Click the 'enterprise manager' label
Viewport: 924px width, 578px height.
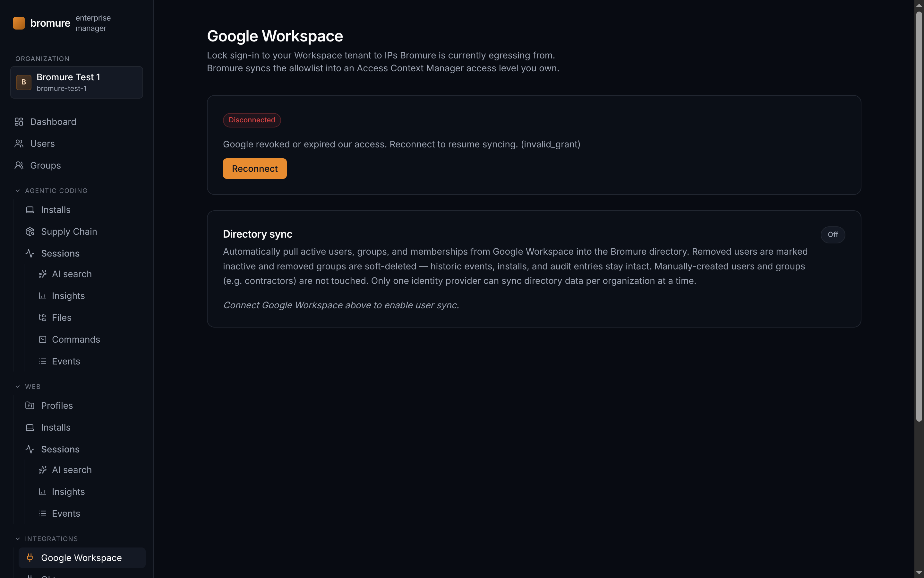coord(93,23)
